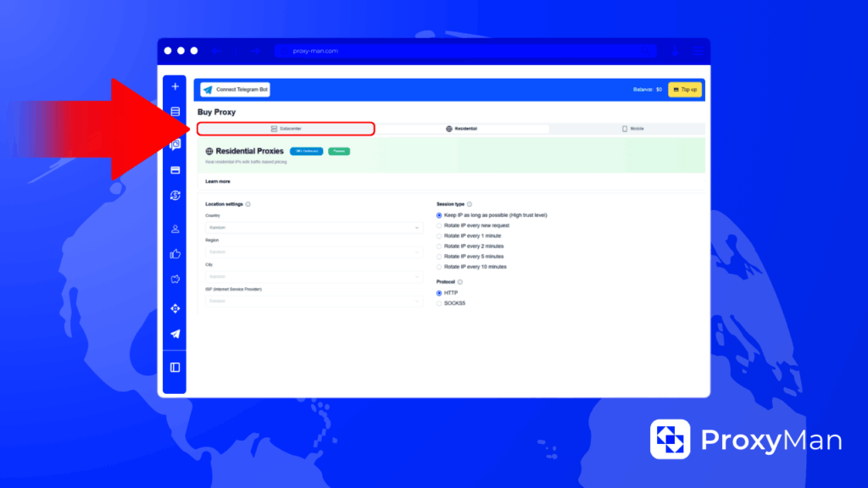
Task: Click the plus icon in the sidebar
Action: [x=175, y=86]
